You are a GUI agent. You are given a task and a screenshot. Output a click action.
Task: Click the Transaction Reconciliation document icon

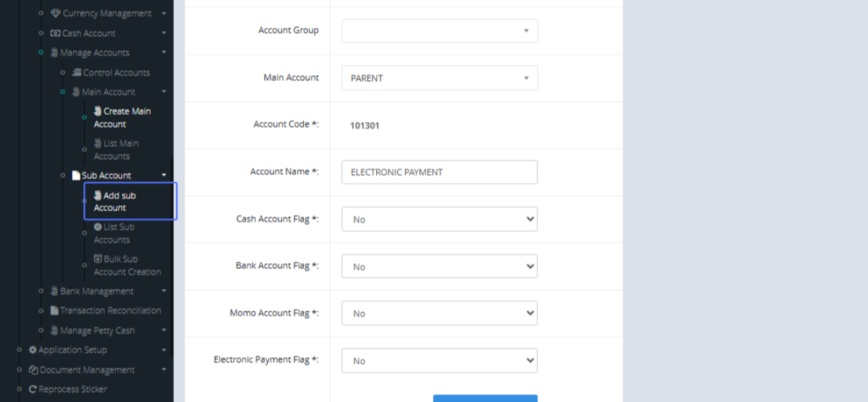pyautogui.click(x=54, y=311)
